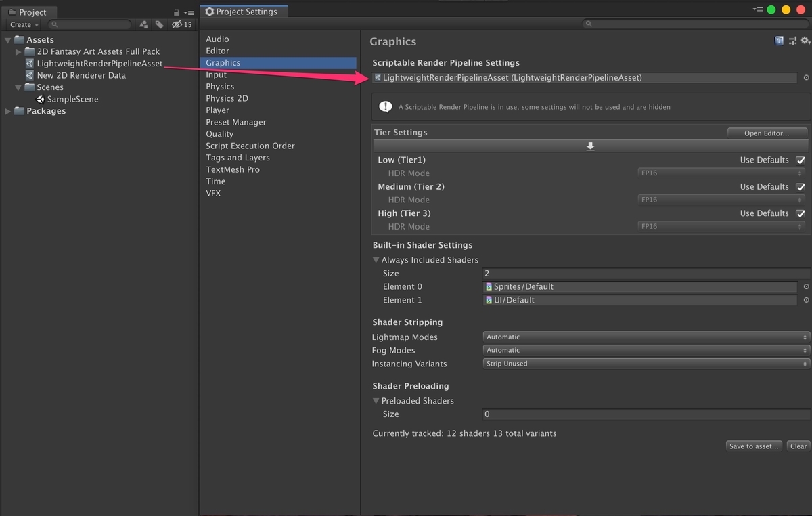The image size is (812, 516).
Task: Click the Project panel search field
Action: tap(89, 24)
